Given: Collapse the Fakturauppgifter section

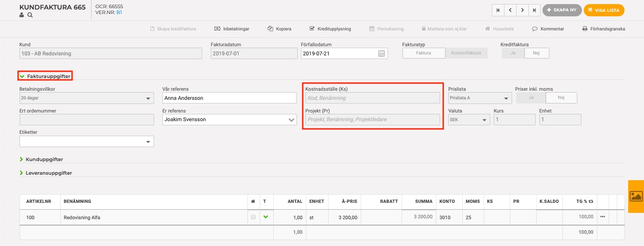Looking at the screenshot, I should pos(45,76).
